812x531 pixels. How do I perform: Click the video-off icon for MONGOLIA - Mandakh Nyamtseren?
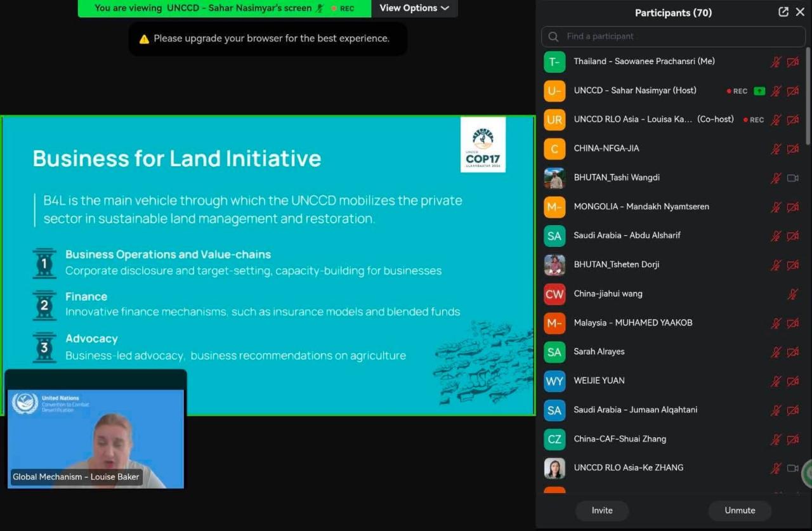coord(793,207)
